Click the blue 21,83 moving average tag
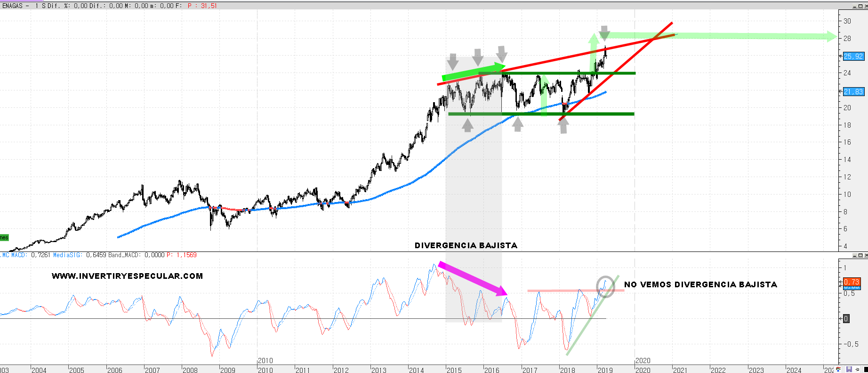The image size is (868, 373). click(x=853, y=91)
